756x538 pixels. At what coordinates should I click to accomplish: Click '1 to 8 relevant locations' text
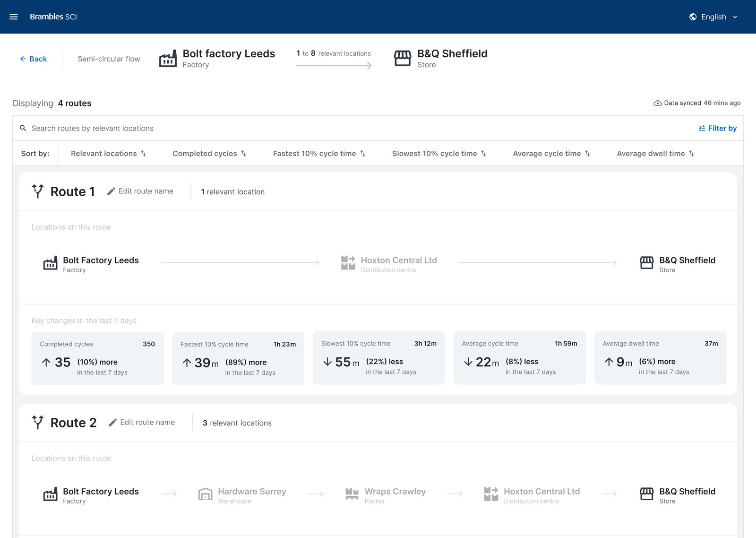[x=334, y=53]
